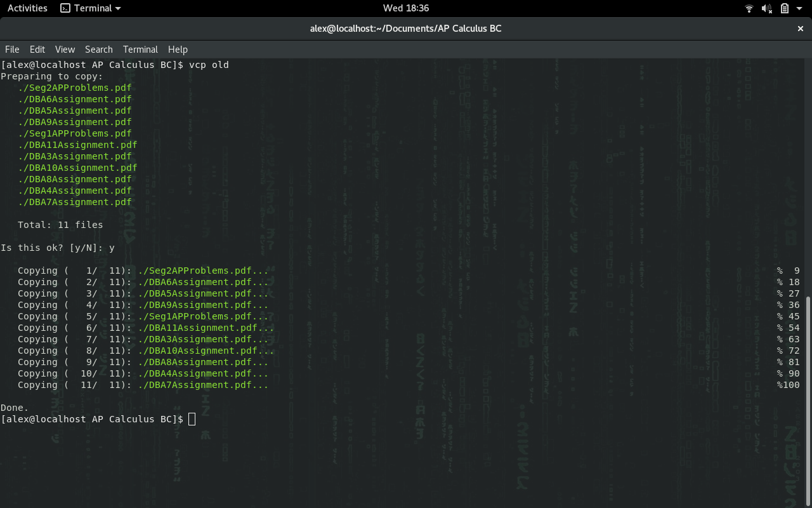Screen dimensions: 812x508
Task: Click the 'Done.' output line
Action: click(x=15, y=408)
